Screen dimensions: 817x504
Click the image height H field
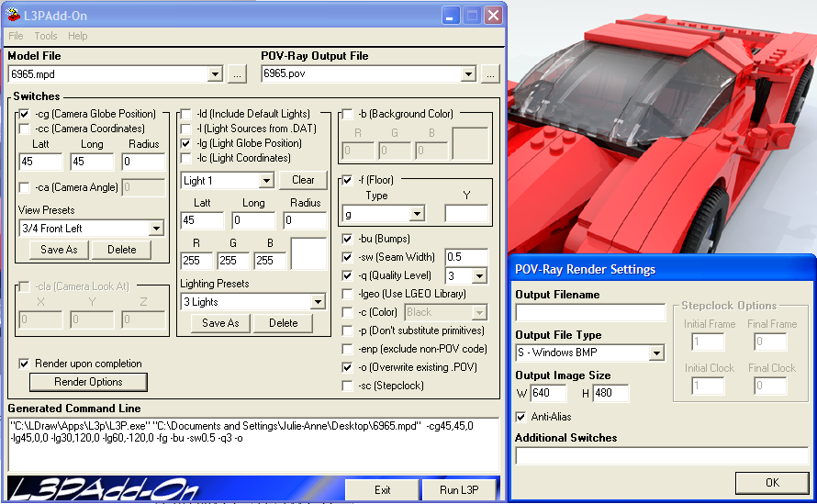610,393
